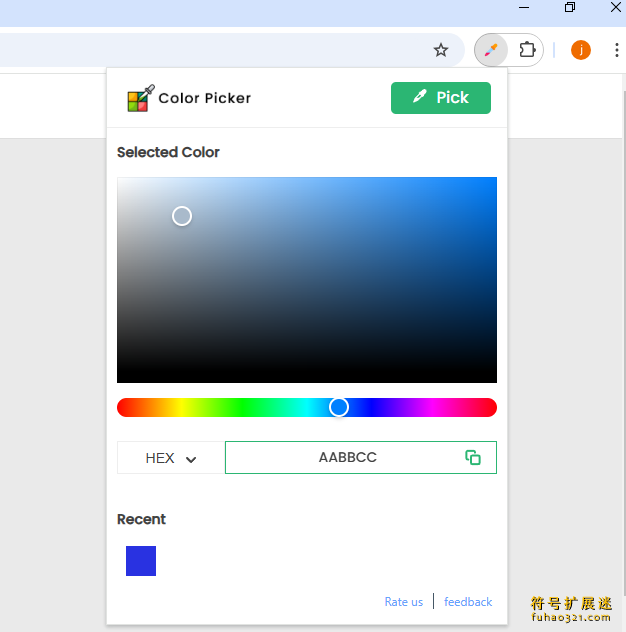
Task: Select the recent blue color swatch
Action: pos(141,561)
